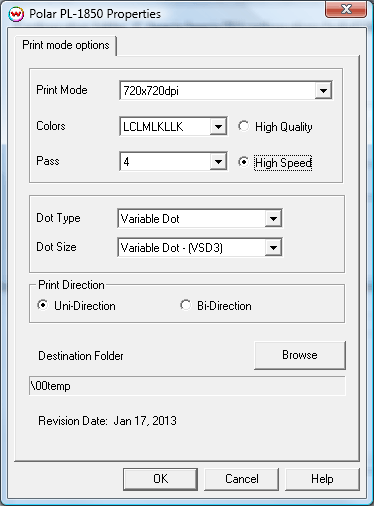Confirm settings with the OK button

(160, 479)
